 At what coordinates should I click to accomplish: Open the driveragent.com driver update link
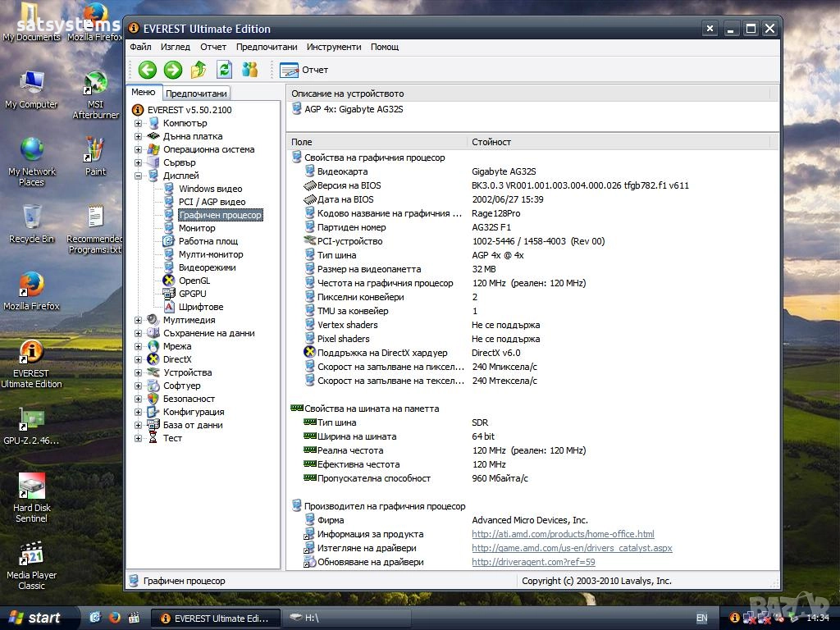(533, 562)
